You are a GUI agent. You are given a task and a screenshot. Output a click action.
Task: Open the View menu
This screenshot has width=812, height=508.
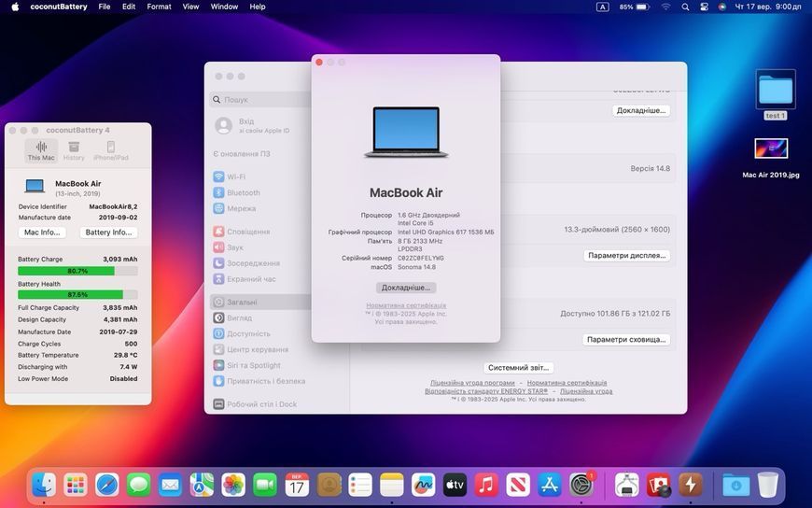pyautogui.click(x=190, y=7)
